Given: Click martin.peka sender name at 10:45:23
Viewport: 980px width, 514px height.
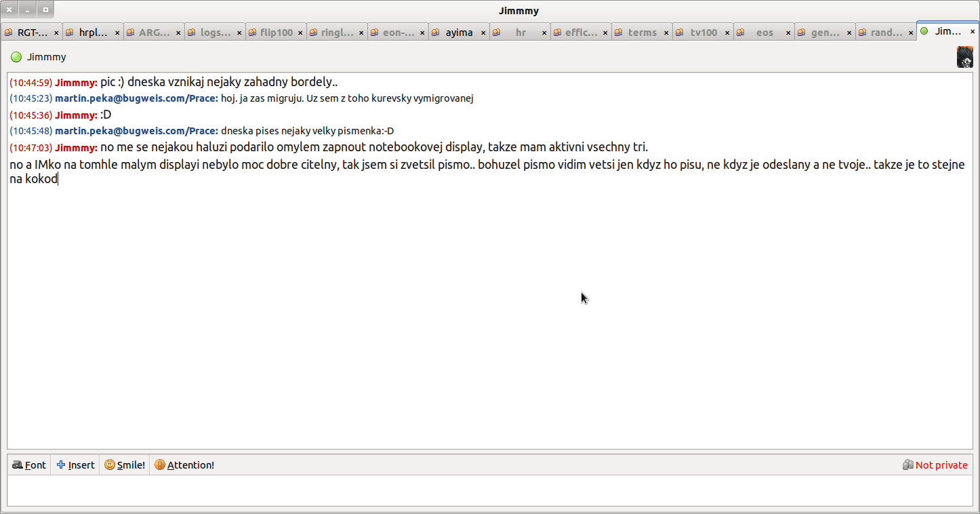Looking at the screenshot, I should pyautogui.click(x=136, y=98).
